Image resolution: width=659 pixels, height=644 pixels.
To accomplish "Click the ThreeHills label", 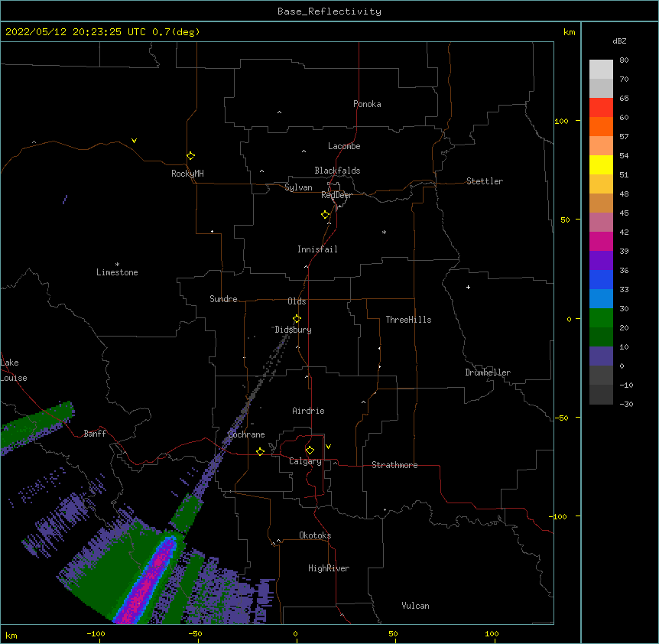I will (x=408, y=320).
